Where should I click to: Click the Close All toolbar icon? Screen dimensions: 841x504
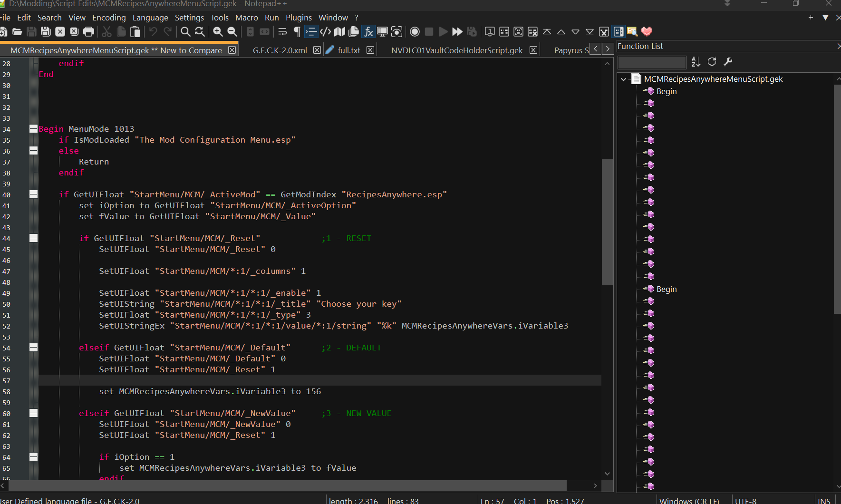[x=74, y=32]
